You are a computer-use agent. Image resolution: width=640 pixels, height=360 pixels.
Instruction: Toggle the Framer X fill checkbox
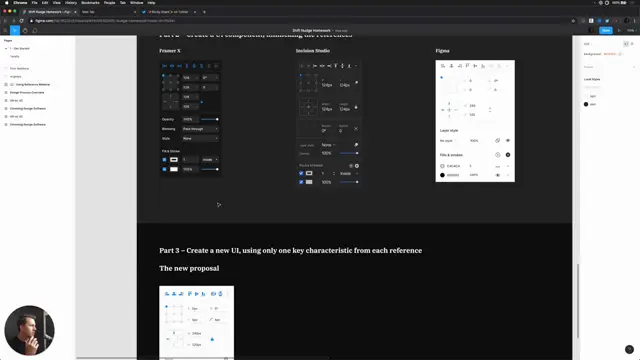pyautogui.click(x=164, y=169)
